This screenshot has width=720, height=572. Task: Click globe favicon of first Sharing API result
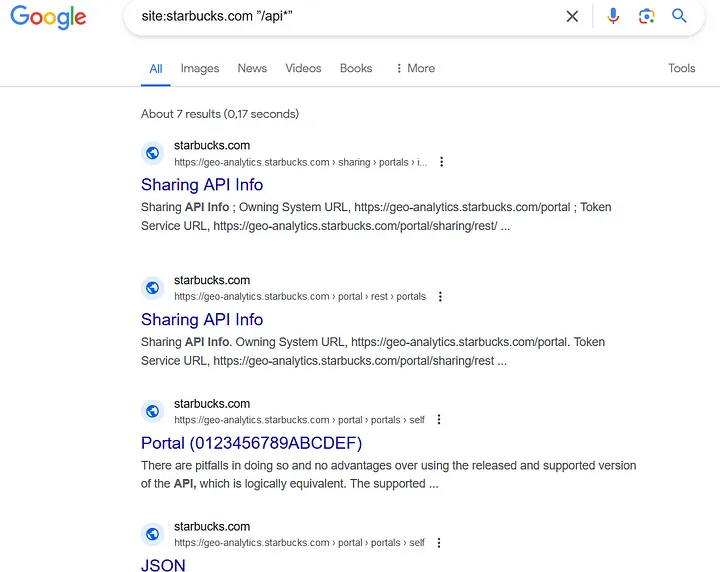point(153,153)
